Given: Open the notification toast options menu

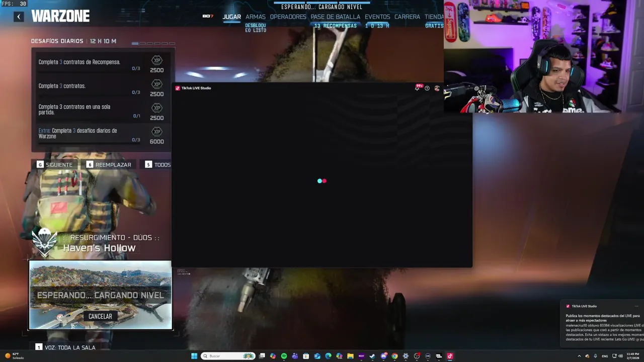Looking at the screenshot, I should [x=636, y=306].
